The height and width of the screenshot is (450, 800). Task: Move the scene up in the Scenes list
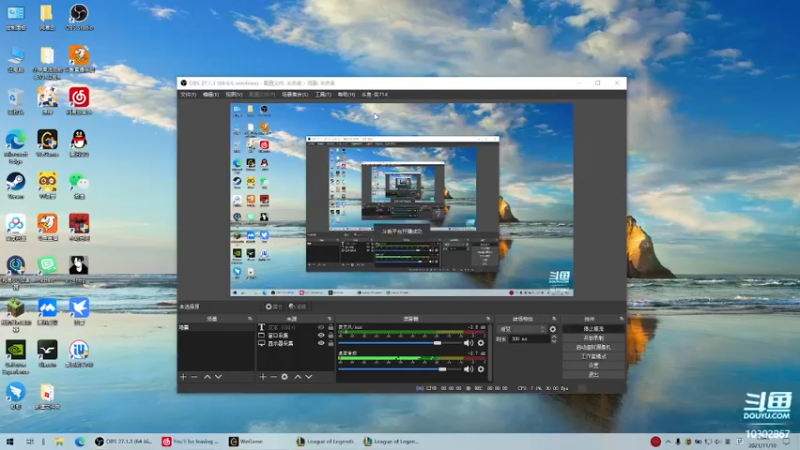coord(207,377)
